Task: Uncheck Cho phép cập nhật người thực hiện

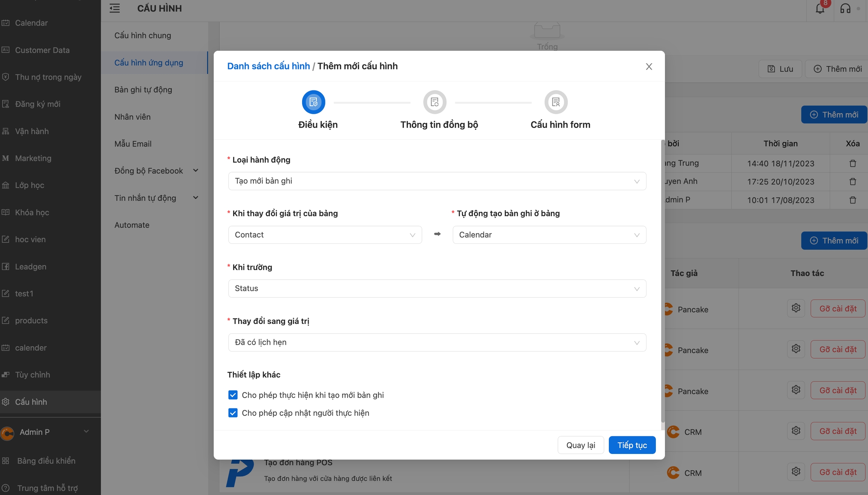Action: (233, 413)
